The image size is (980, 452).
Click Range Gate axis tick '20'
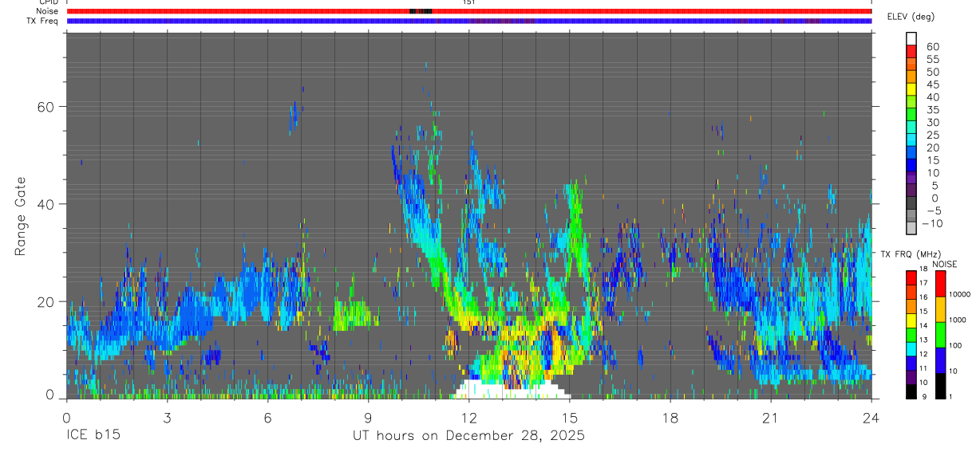[45, 301]
